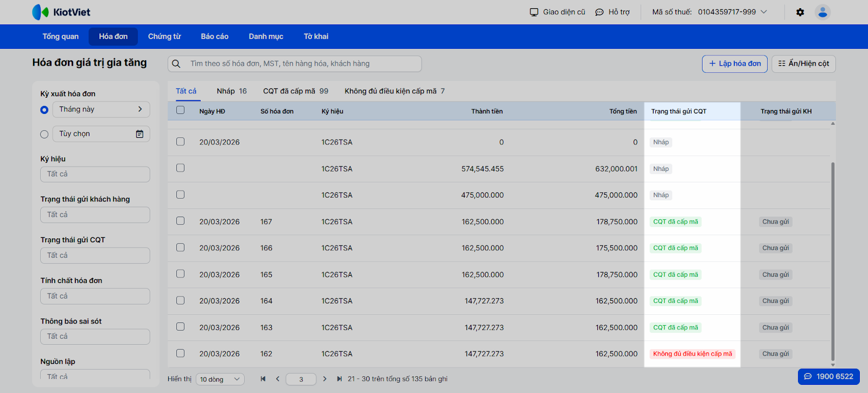This screenshot has height=393, width=868.
Task: Click the calendar icon in Tùy chọn
Action: (x=139, y=134)
